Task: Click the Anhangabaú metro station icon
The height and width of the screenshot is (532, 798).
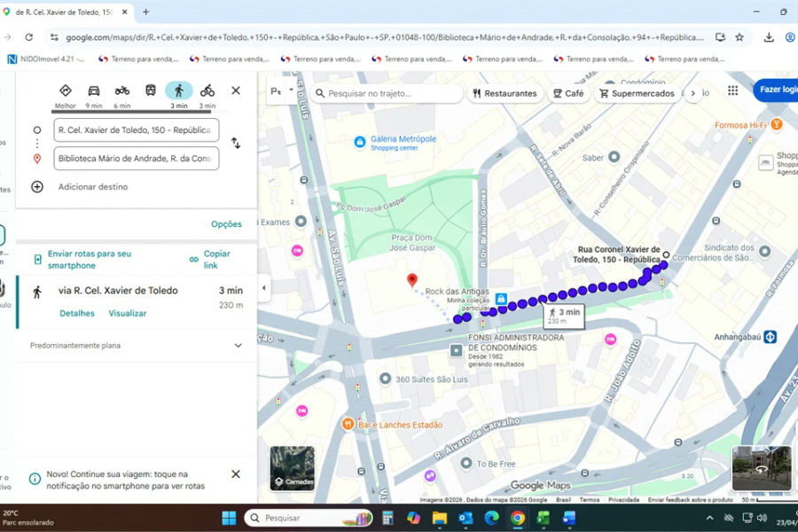Action: point(771,337)
